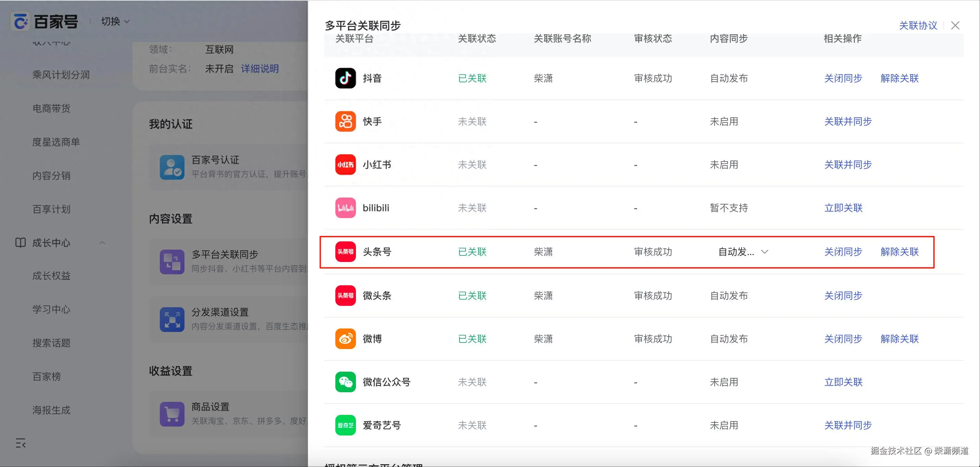980x467 pixels.
Task: Open 学习中心 in the sidebar
Action: click(51, 309)
